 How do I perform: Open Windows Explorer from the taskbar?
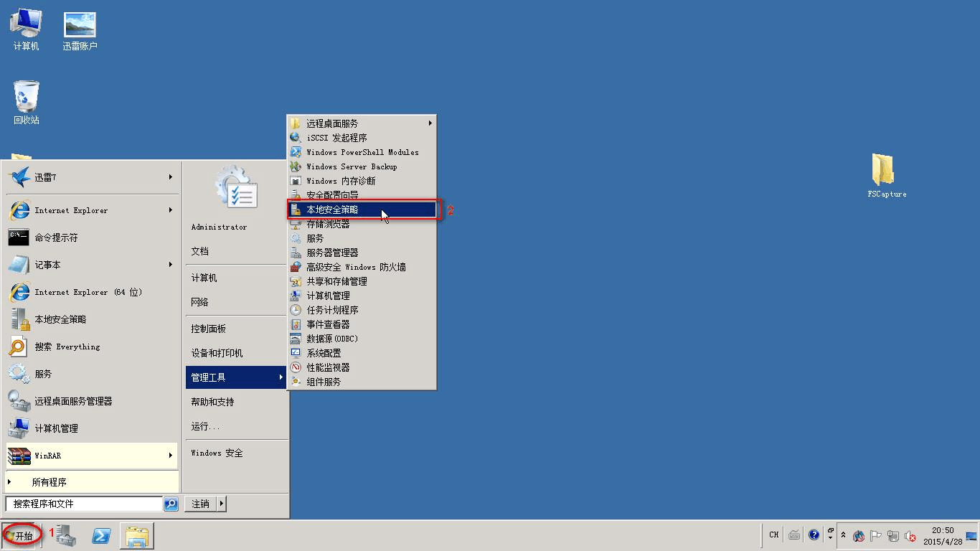136,535
